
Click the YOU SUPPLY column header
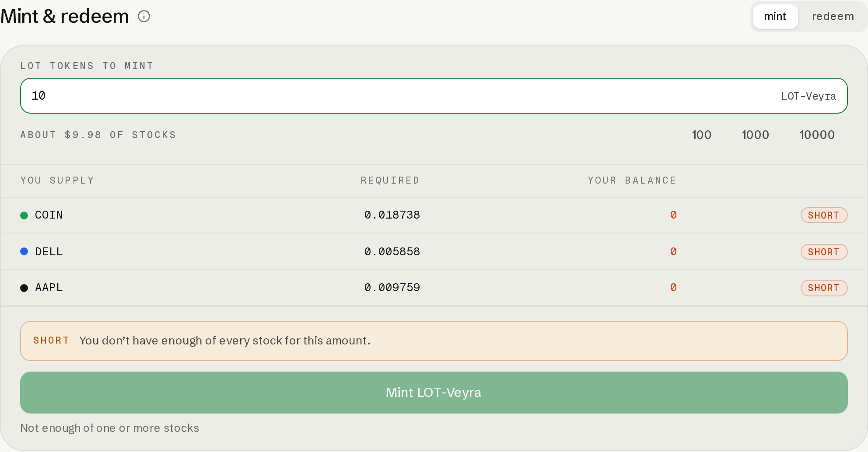tap(57, 181)
